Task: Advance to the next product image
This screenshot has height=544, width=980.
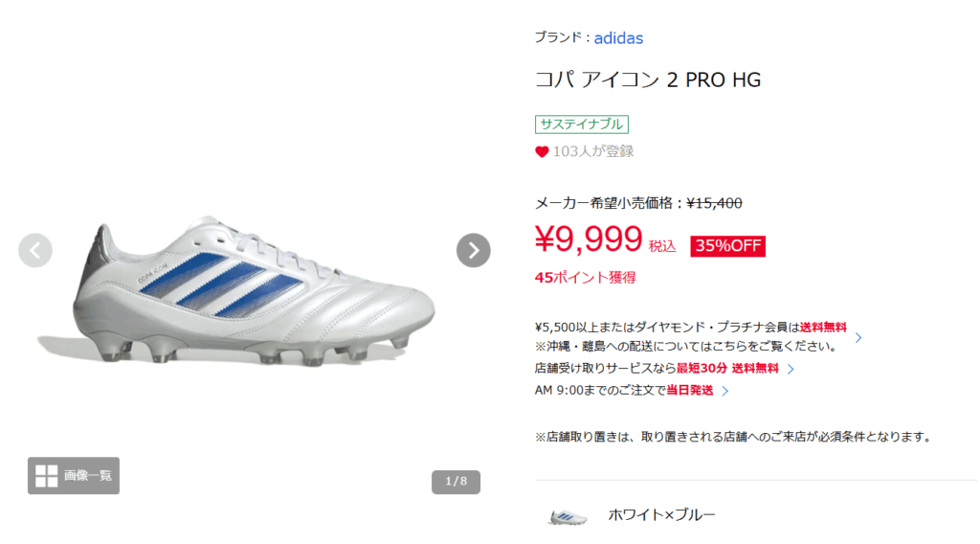Action: coord(473,251)
